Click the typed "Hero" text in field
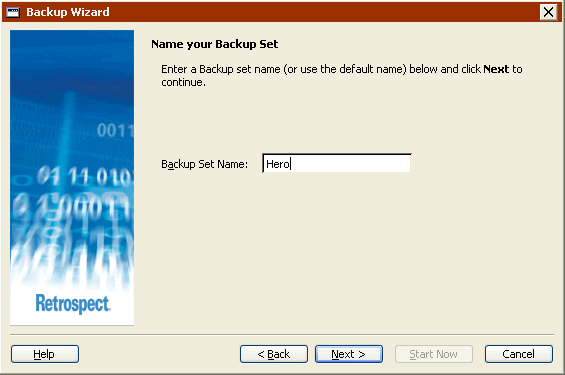The height and width of the screenshot is (375, 565). [x=277, y=164]
